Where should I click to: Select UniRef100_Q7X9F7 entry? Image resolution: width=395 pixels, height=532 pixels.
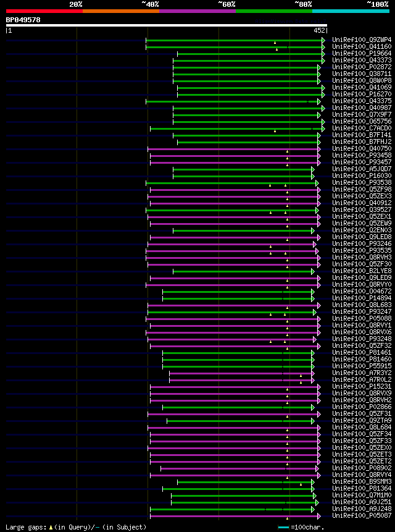362,114
